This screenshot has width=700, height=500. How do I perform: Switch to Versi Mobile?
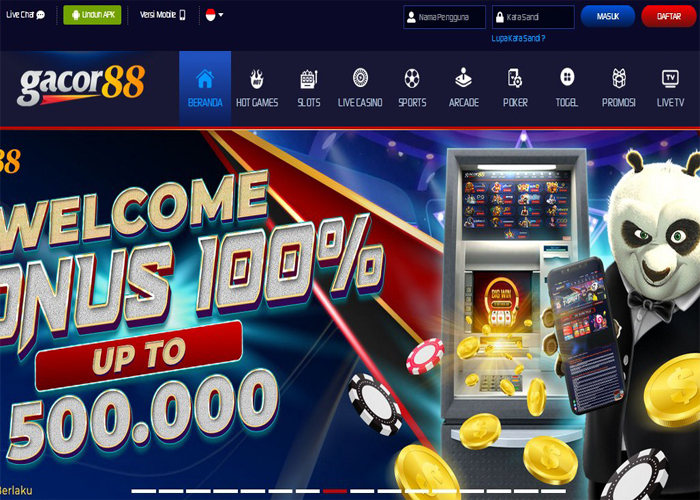pos(162,15)
